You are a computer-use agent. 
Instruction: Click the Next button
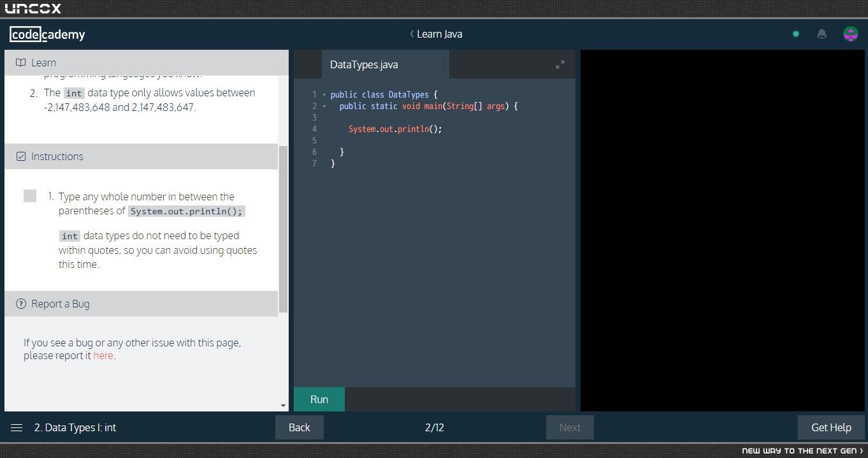pos(570,427)
